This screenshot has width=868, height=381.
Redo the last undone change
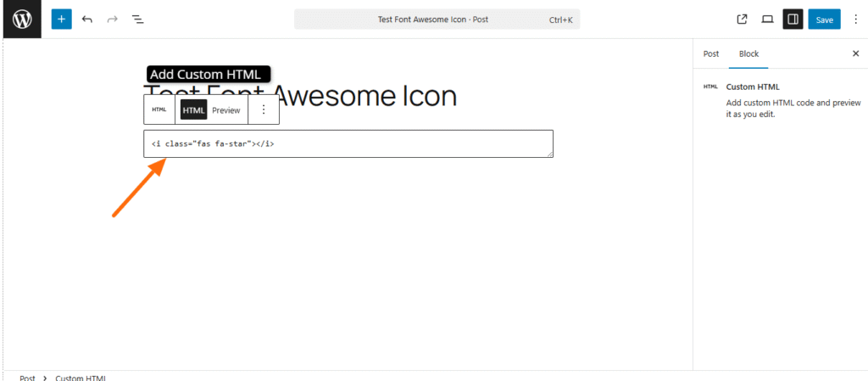click(113, 20)
